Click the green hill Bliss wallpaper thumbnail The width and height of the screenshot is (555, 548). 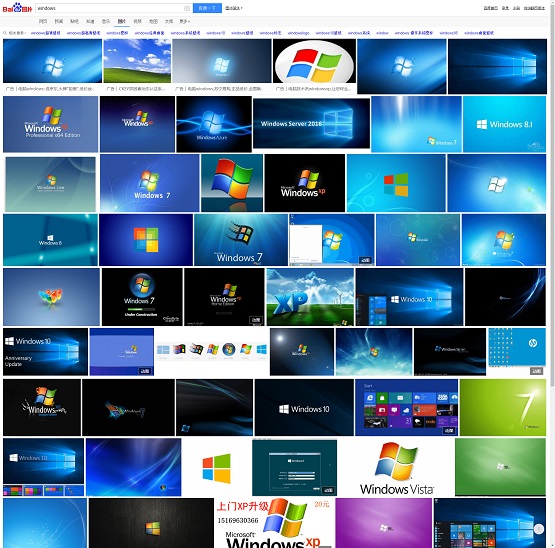click(137, 61)
